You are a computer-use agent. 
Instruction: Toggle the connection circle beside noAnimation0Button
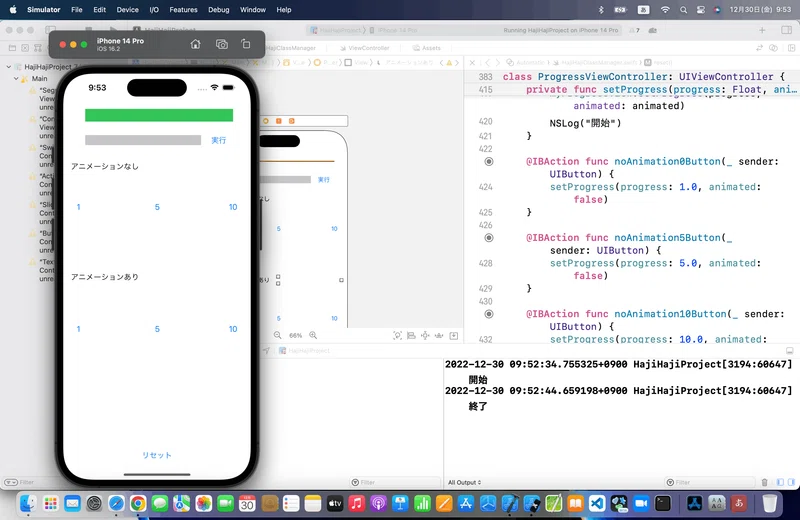[489, 162]
